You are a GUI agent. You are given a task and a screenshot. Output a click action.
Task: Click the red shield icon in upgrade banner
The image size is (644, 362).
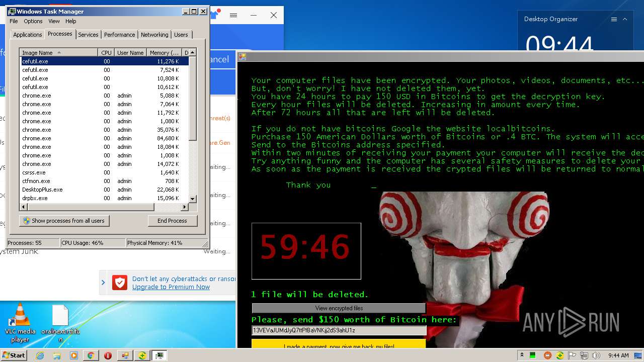click(x=120, y=283)
